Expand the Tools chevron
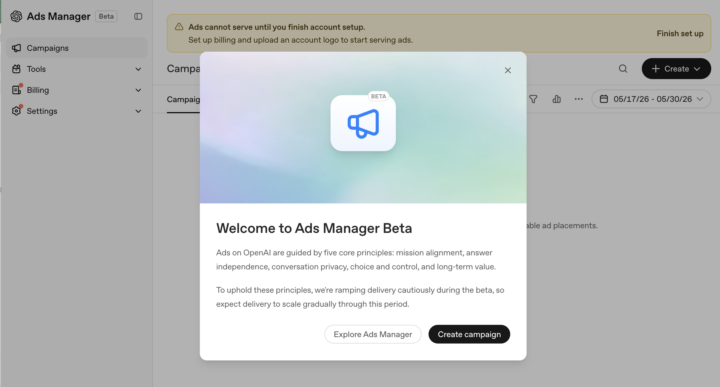 coord(138,69)
